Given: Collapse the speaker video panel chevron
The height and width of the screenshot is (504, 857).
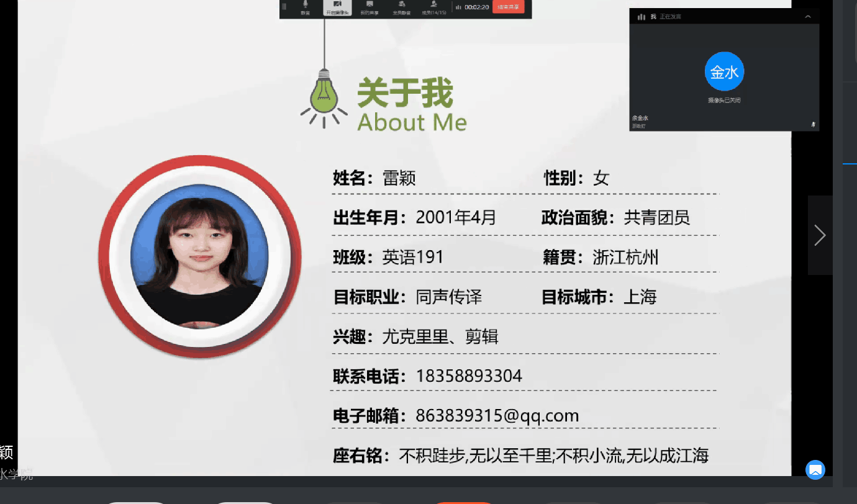Looking at the screenshot, I should coord(807,17).
